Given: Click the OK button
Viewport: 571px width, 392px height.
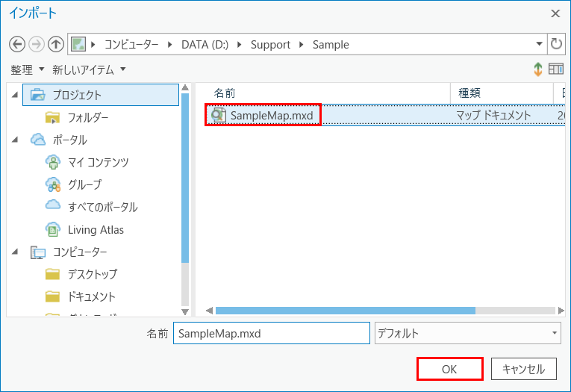Looking at the screenshot, I should pos(449,369).
